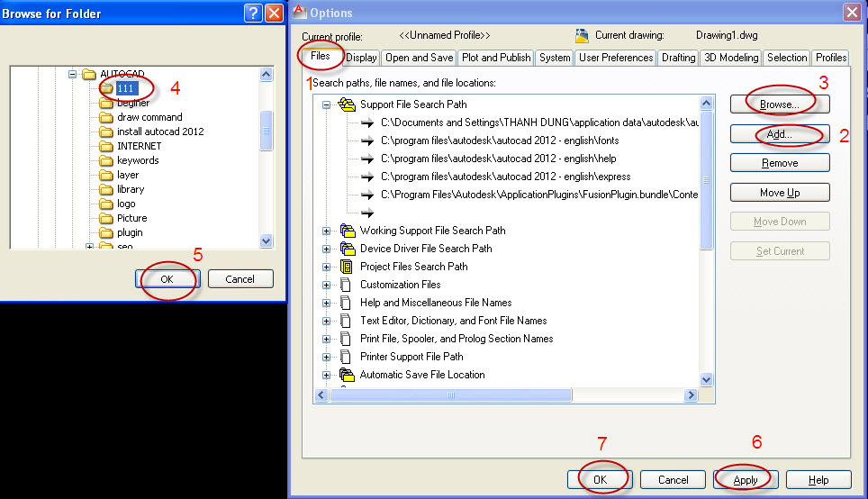Click the arrow icon beside the express path
Viewport: 868px width, 499px height.
point(367,177)
